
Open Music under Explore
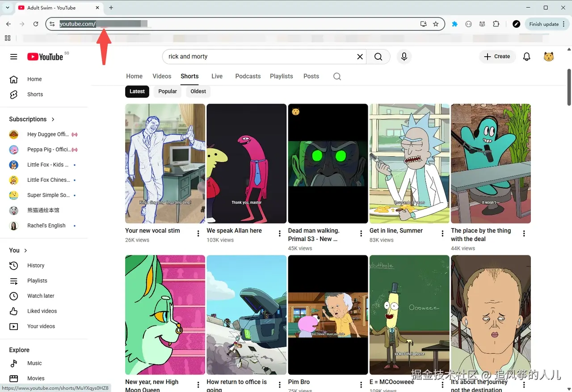45,363
